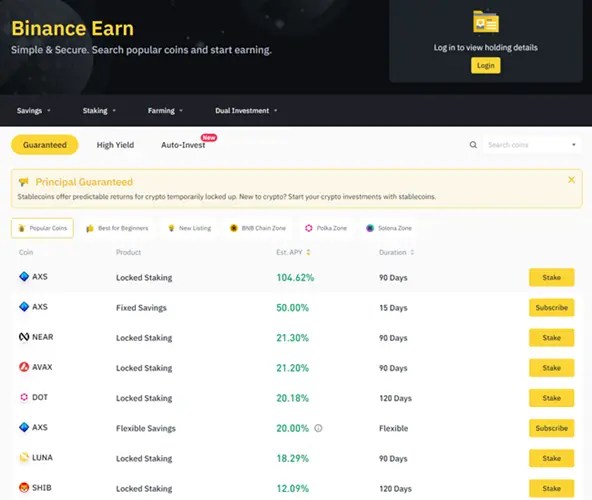Click the Binance Earn heading
Viewport: 592px width, 500px height.
coord(72,28)
